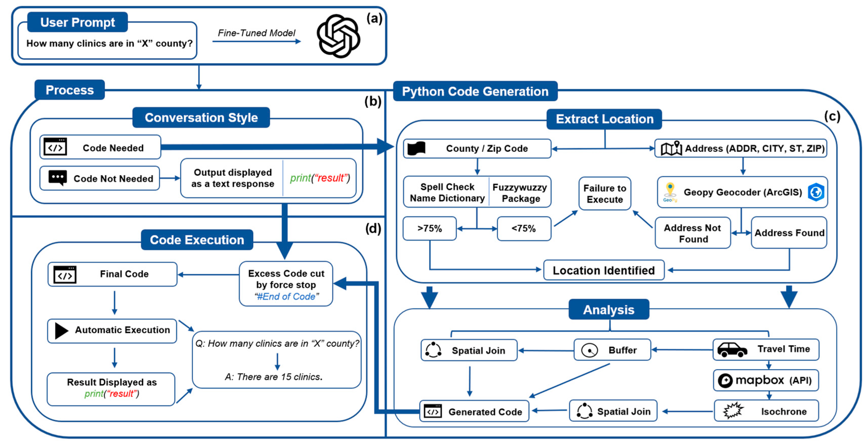Click the mapbox logo icon
The image size is (868, 447).
(725, 381)
